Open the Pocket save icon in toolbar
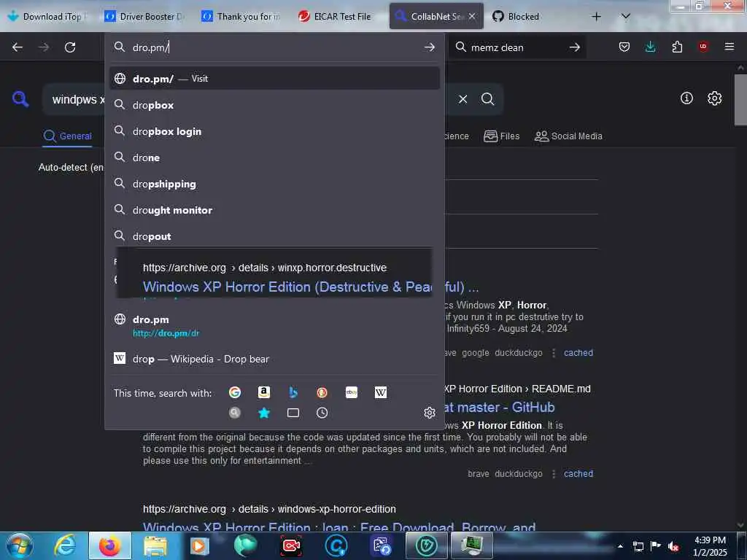This screenshot has width=747, height=560. pyautogui.click(x=624, y=47)
